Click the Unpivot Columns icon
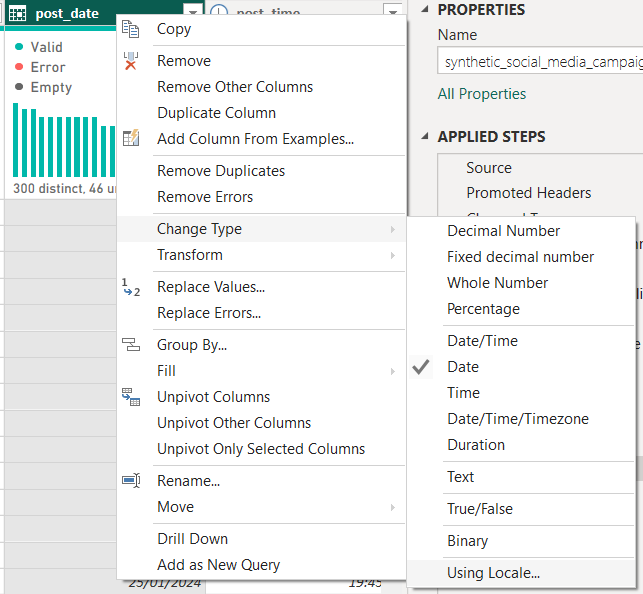 (131, 397)
